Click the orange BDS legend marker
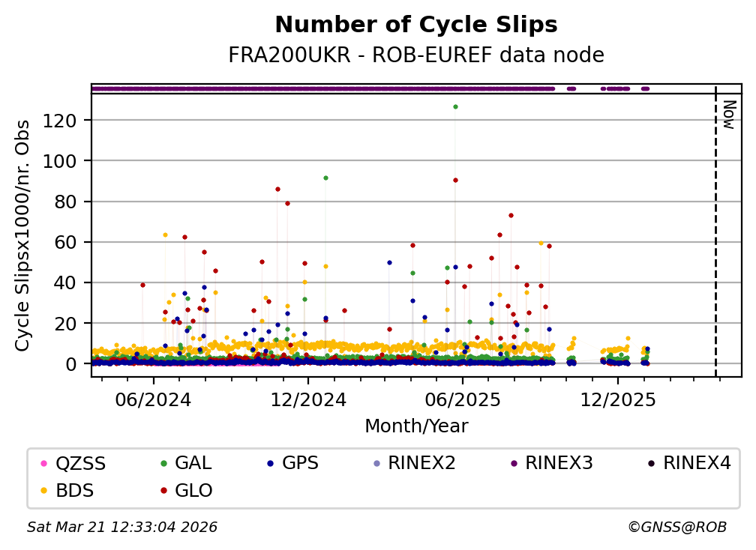This screenshot has width=756, height=550. point(43,491)
